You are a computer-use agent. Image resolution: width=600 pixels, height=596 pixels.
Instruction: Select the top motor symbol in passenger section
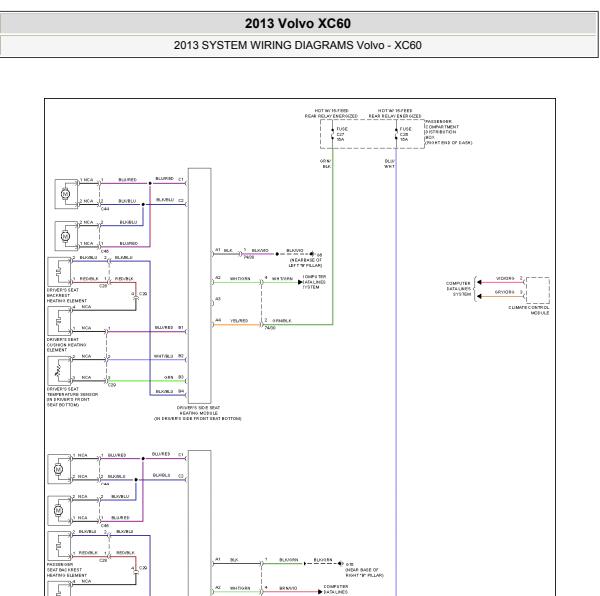coord(59,469)
